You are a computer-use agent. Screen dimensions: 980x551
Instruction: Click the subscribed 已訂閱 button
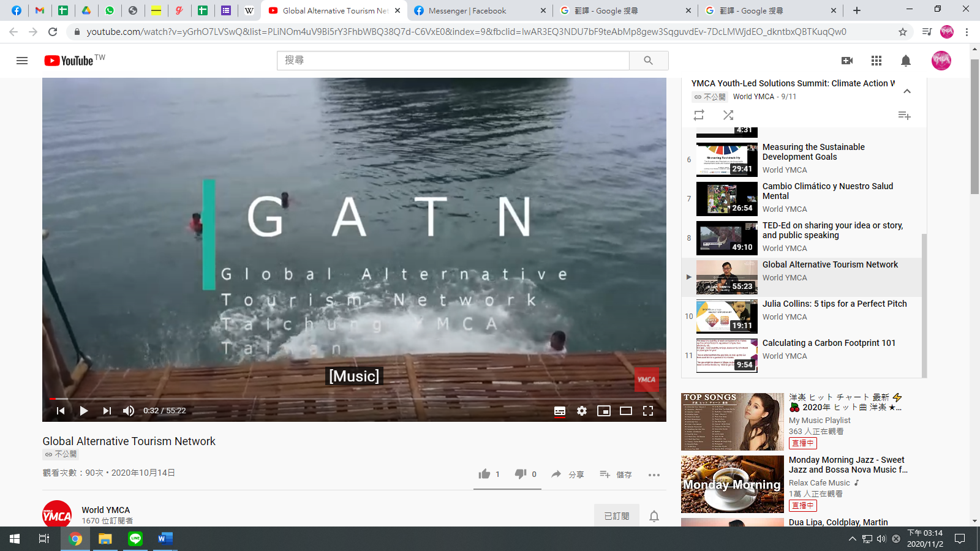616,516
